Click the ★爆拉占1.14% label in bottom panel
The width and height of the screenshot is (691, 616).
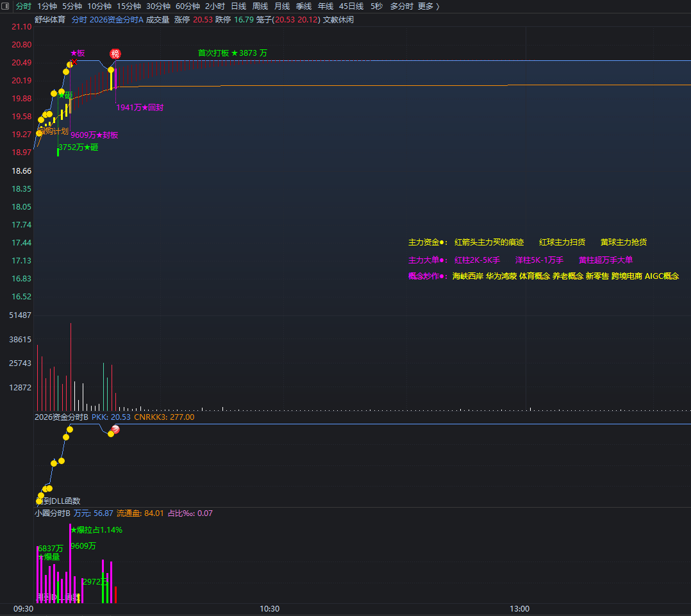96,530
